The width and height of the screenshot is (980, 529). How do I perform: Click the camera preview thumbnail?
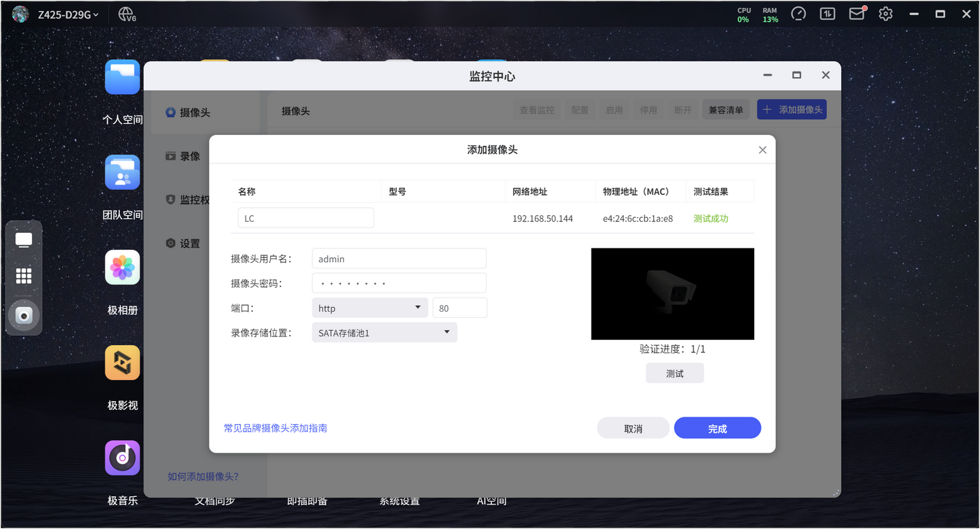click(672, 293)
